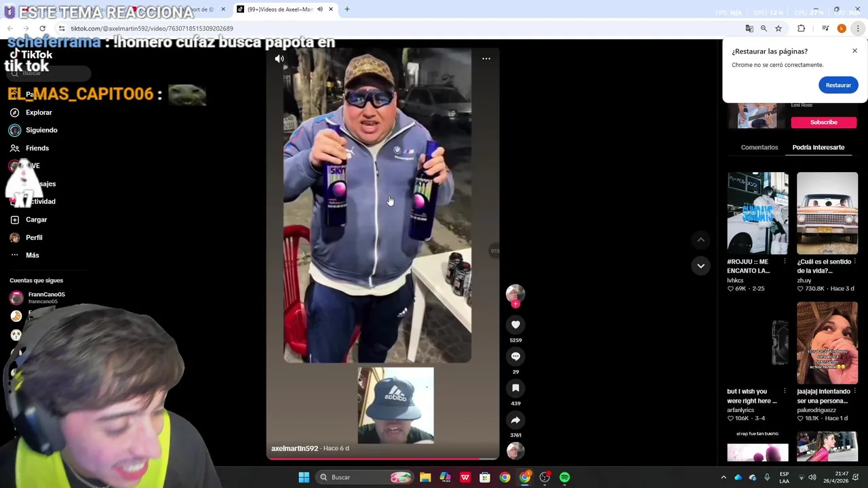Open the Chrome three-dot menu

tap(858, 28)
